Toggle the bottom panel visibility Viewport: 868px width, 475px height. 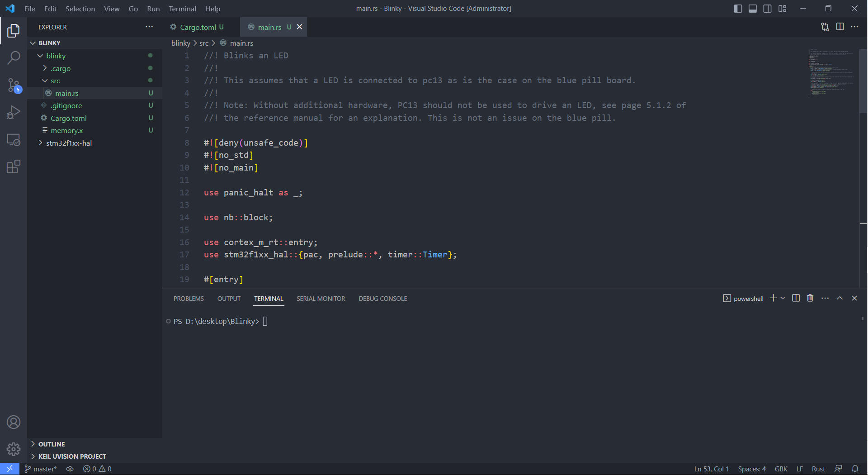click(752, 8)
